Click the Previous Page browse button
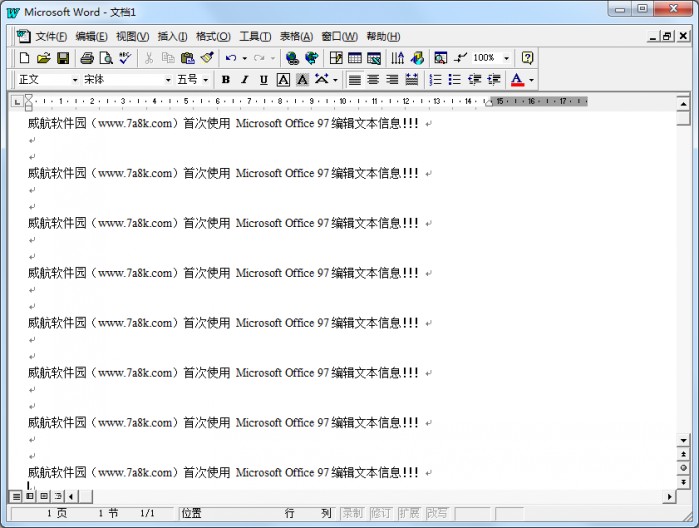 683,454
